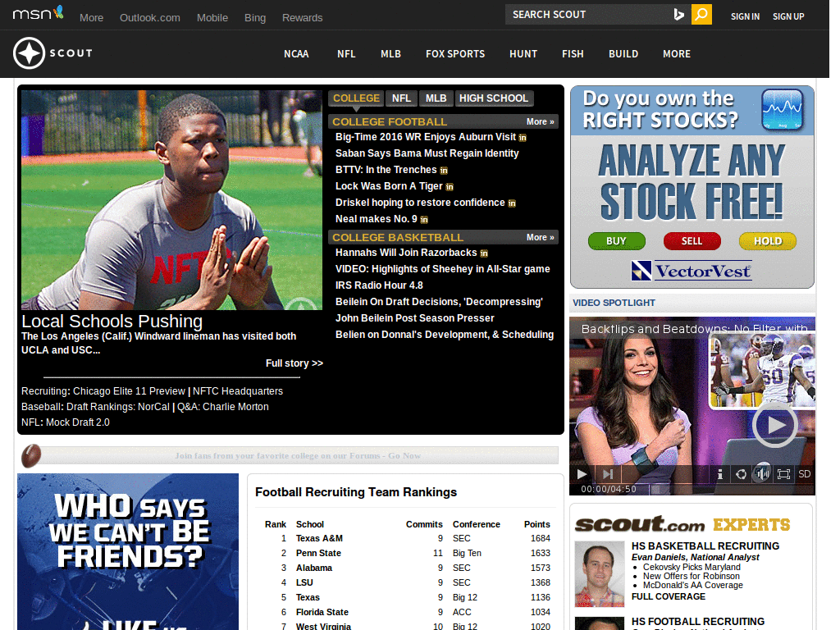
Task: Open the HUNT section
Action: coord(523,54)
